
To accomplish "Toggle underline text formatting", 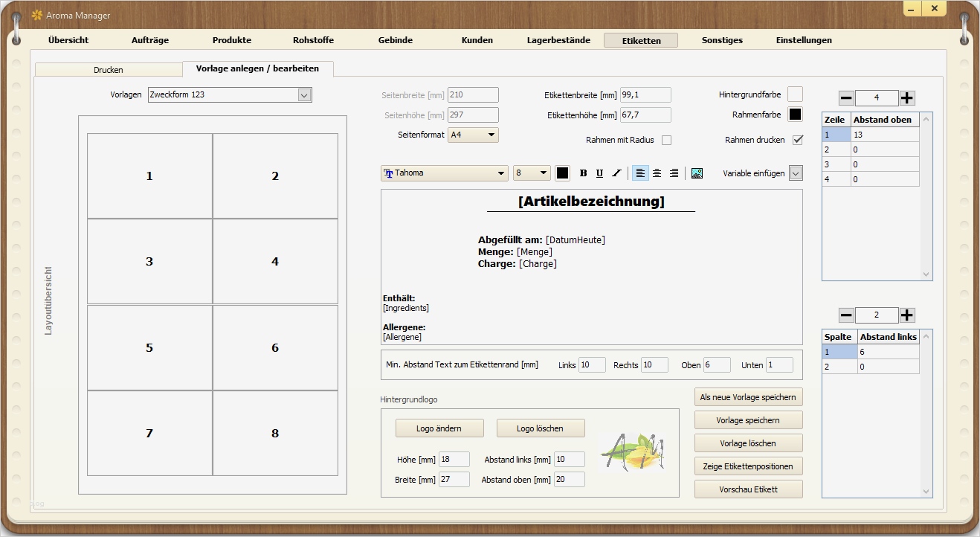I will (x=599, y=173).
